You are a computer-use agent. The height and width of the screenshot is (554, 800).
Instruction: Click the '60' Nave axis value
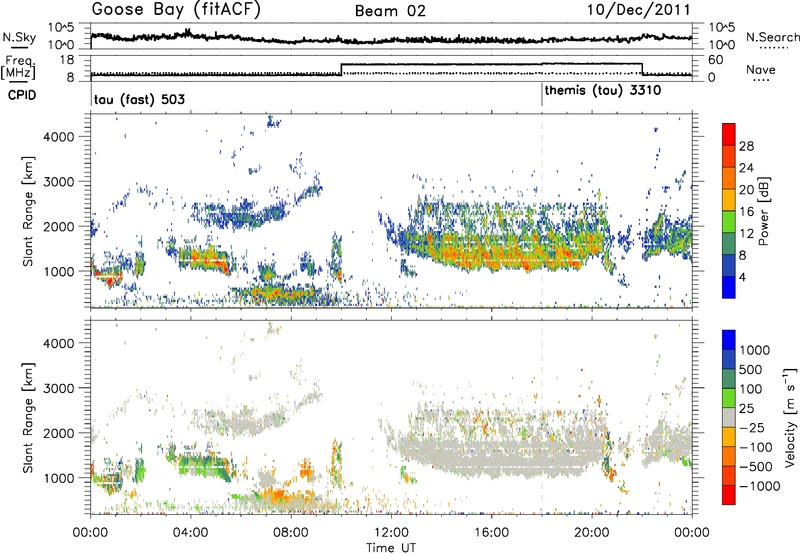(715, 60)
